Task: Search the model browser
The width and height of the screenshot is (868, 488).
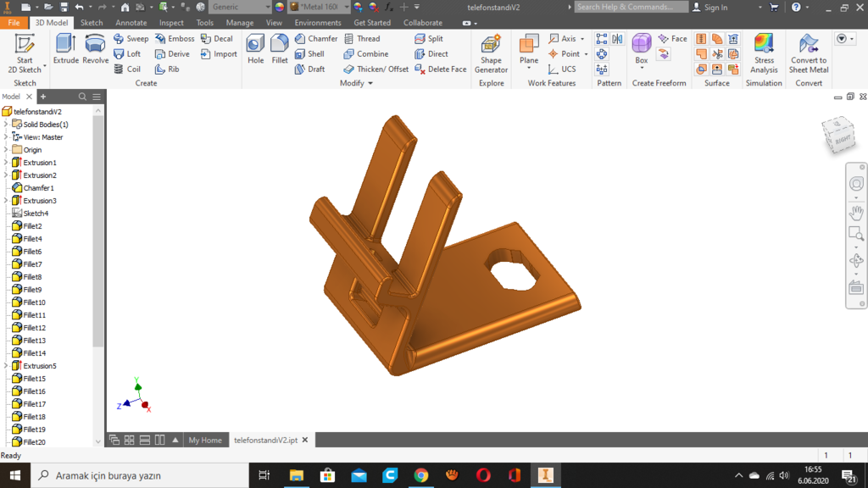Action: (x=82, y=97)
